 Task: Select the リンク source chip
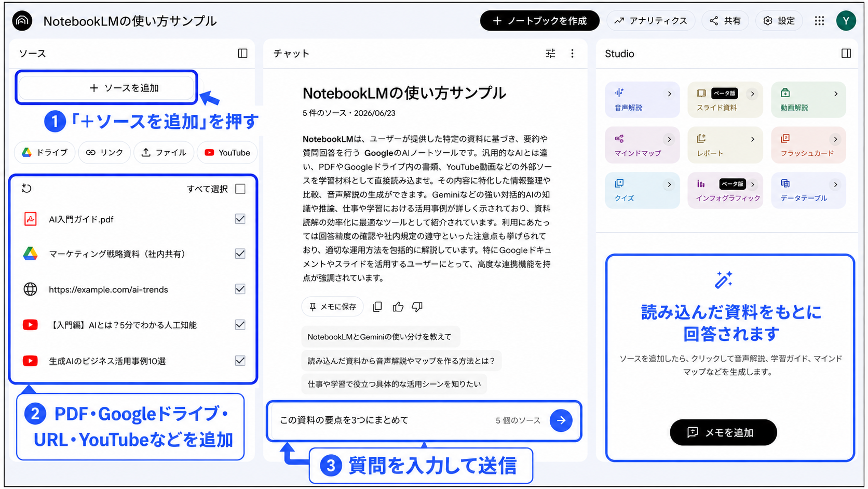click(104, 152)
